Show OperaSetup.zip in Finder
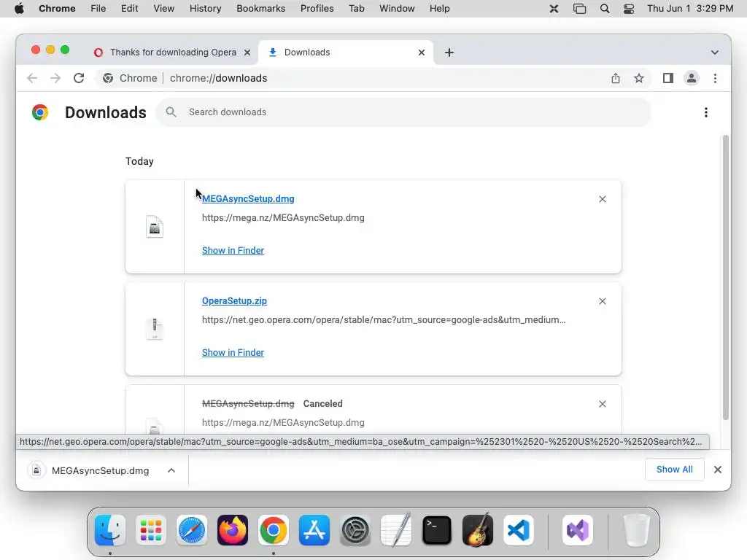Viewport: 747px width, 560px height. (x=233, y=353)
